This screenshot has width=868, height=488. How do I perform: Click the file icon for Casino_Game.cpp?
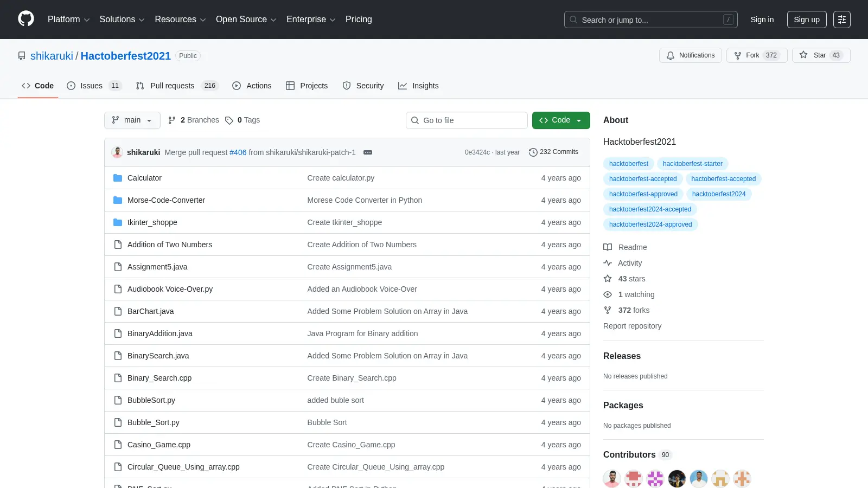118,445
